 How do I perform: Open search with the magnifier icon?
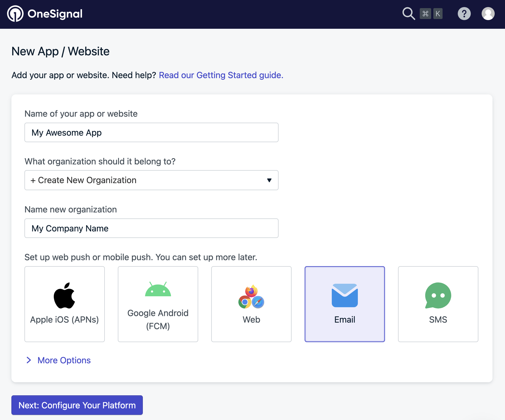pos(409,14)
